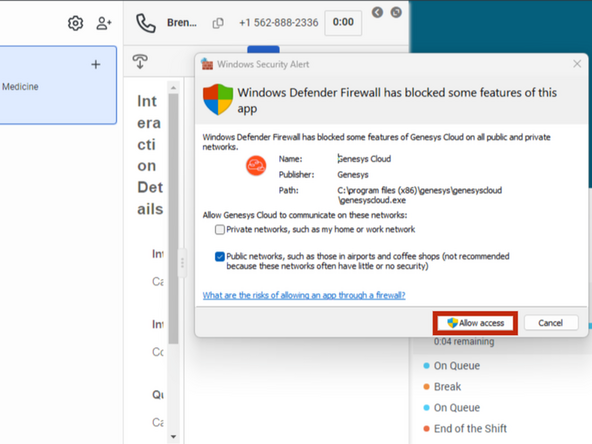Viewport: 592px width, 444px height.
Task: Click the panel resize grip handle
Action: tap(182, 263)
